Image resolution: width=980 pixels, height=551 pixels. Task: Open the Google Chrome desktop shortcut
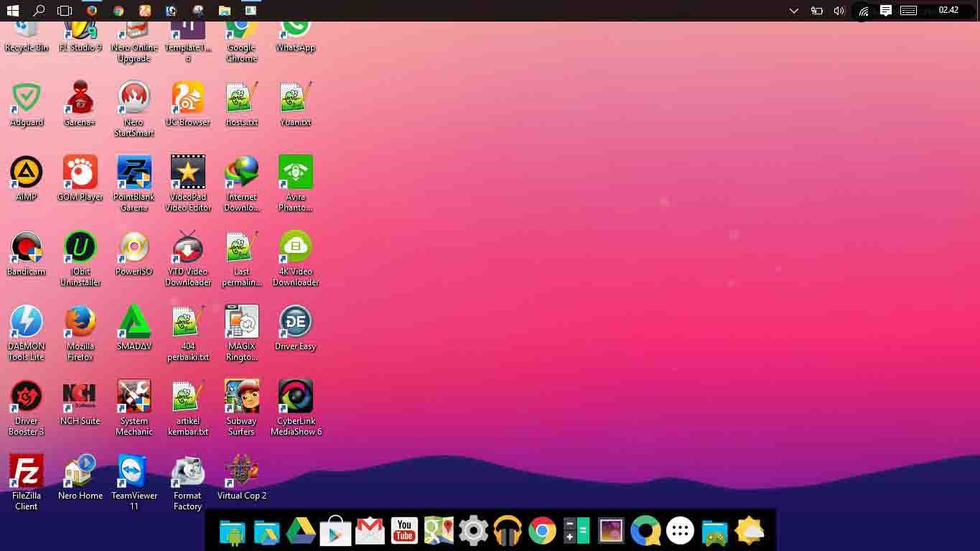click(242, 42)
